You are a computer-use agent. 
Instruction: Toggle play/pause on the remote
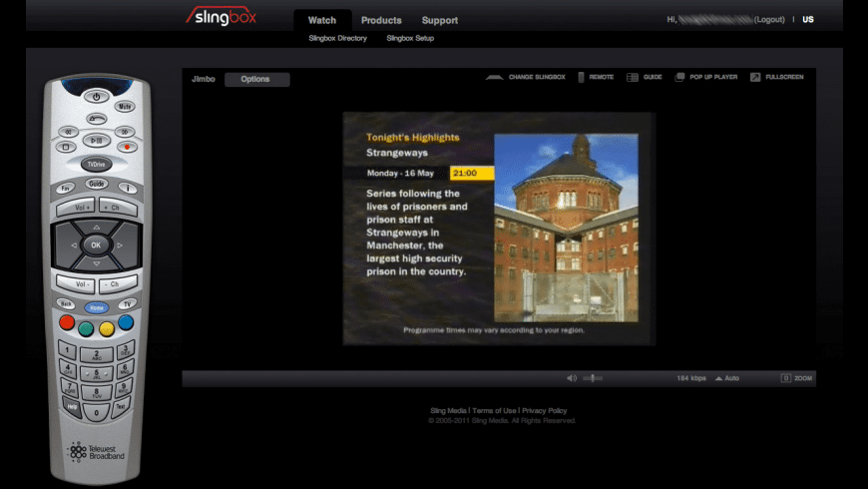click(97, 140)
